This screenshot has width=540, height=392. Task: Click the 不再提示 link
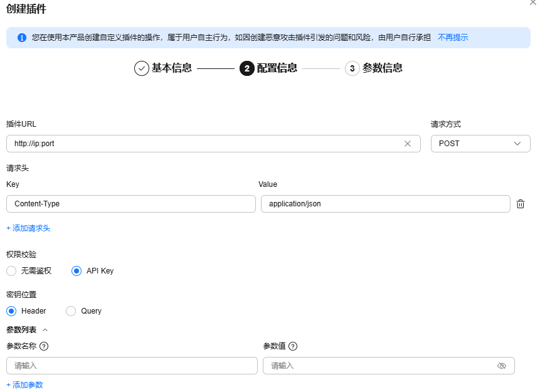[x=453, y=38]
